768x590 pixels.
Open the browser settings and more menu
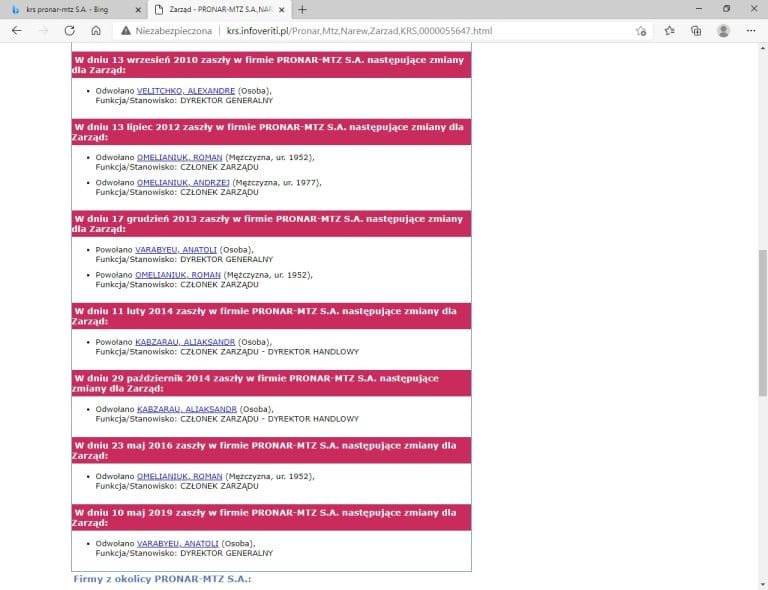point(751,30)
